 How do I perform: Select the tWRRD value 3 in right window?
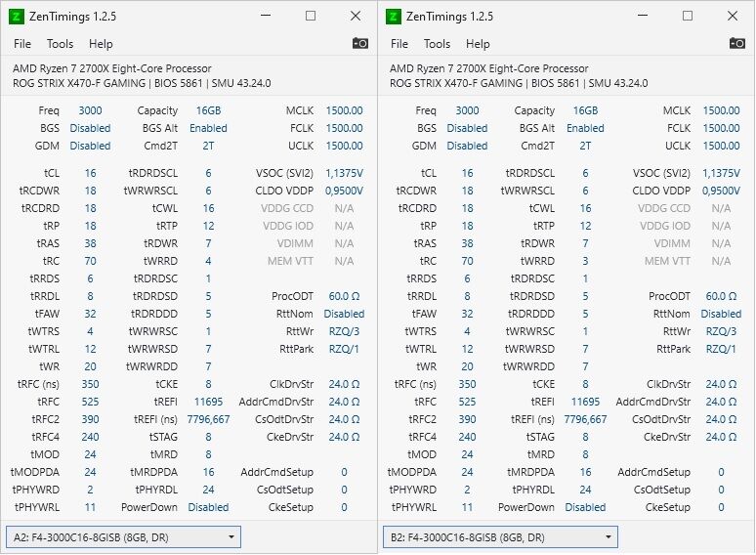pyautogui.click(x=585, y=261)
